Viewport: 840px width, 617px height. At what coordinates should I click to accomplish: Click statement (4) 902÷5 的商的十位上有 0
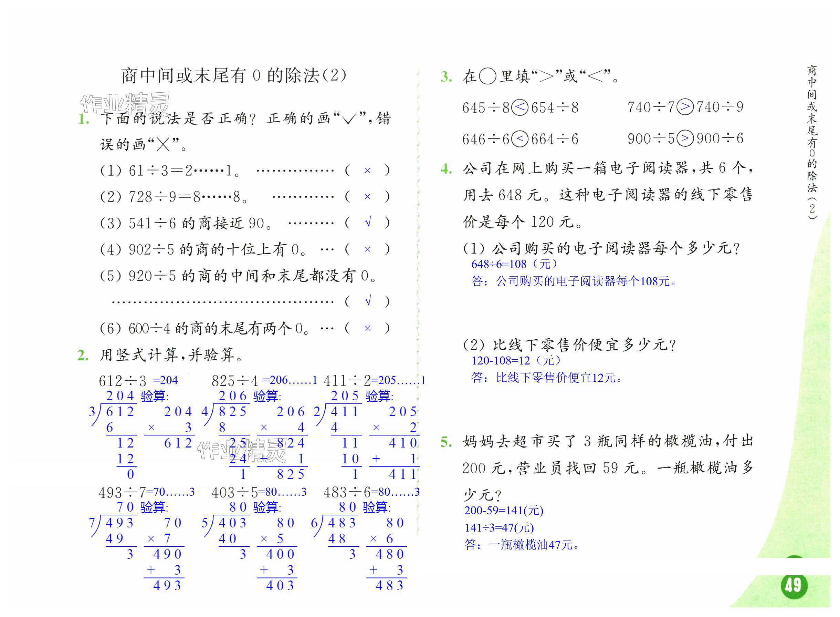click(x=203, y=249)
